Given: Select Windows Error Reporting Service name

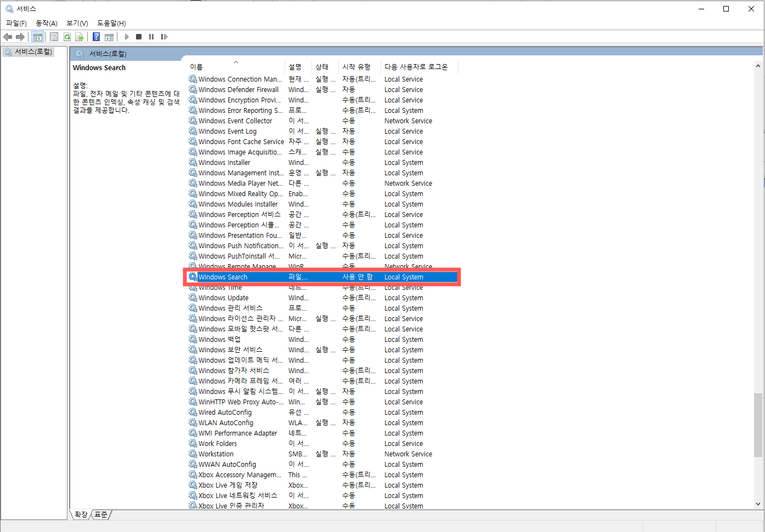Looking at the screenshot, I should pyautogui.click(x=241, y=111).
